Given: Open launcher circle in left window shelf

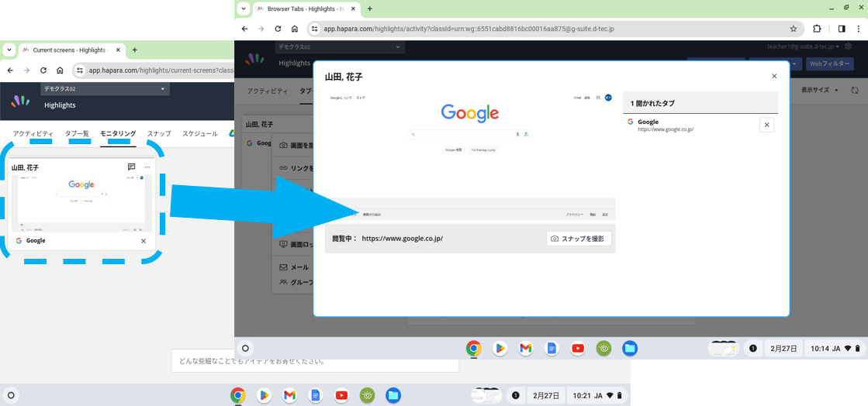Looking at the screenshot, I should point(11,395).
